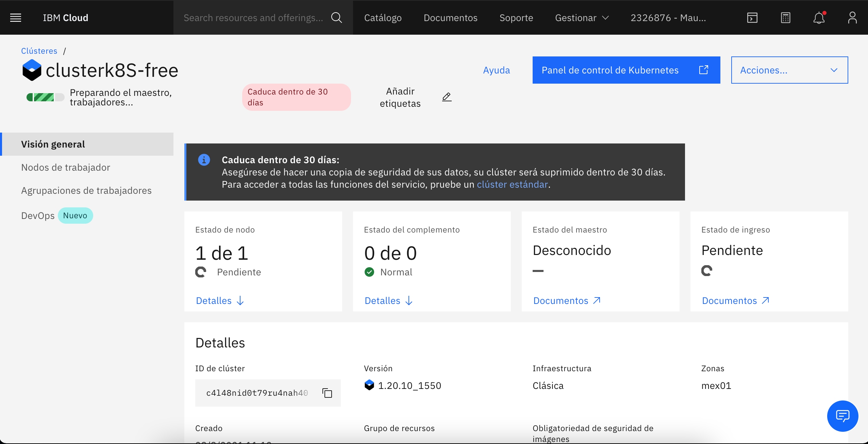Click the clúster estándar link
Viewport: 868px width, 444px height.
512,184
